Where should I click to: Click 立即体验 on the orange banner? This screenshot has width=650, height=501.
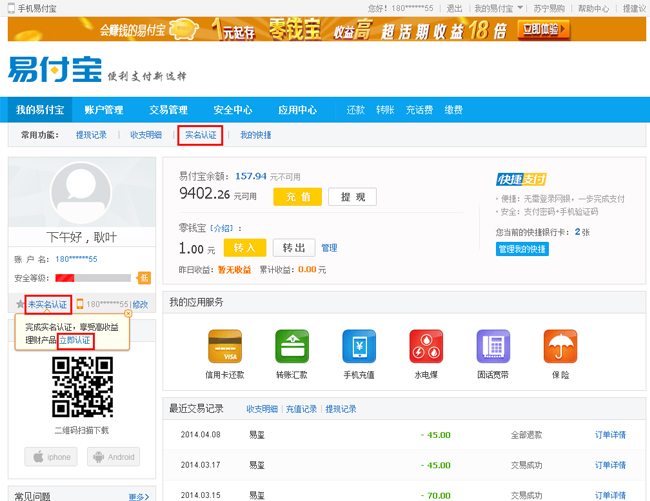pos(543,29)
